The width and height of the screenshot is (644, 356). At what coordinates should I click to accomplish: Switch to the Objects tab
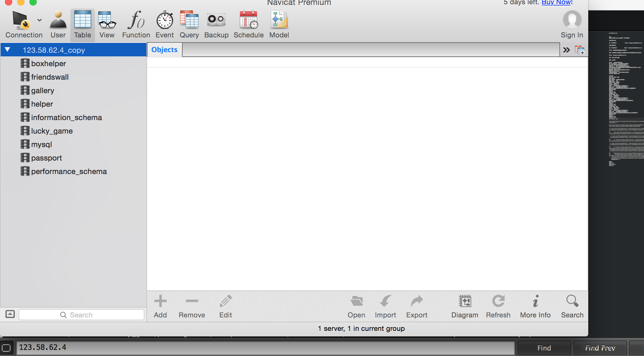(x=165, y=50)
